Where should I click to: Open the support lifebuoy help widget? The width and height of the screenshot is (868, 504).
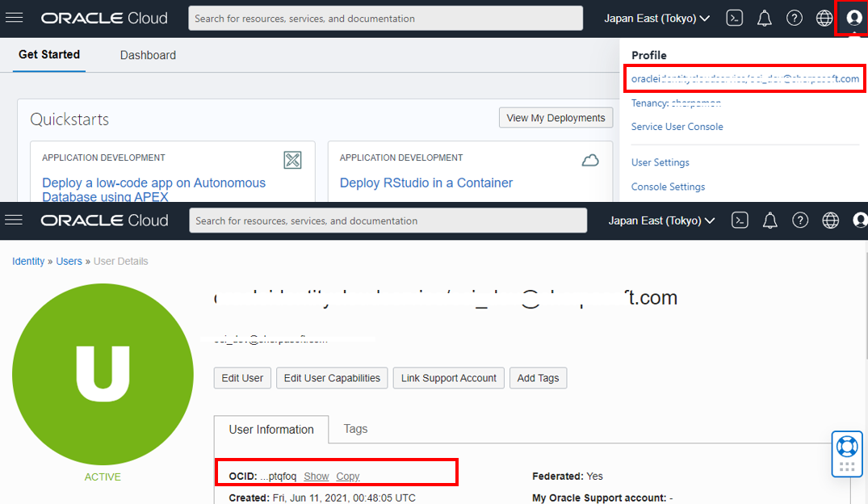(x=847, y=454)
